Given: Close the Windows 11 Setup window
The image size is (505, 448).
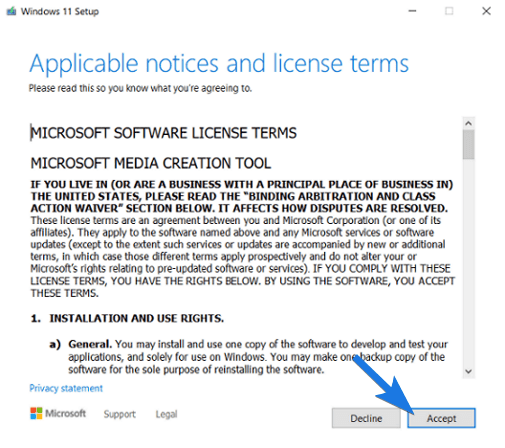Looking at the screenshot, I should point(486,11).
